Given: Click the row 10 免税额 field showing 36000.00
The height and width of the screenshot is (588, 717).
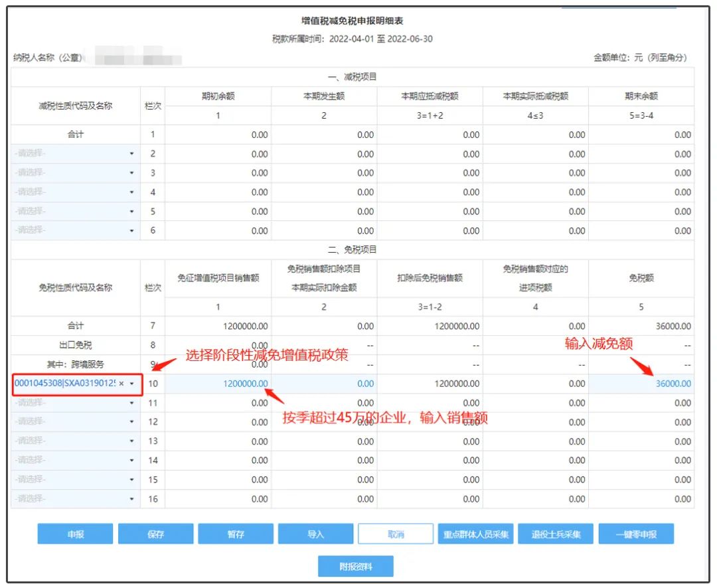Looking at the screenshot, I should 641,384.
